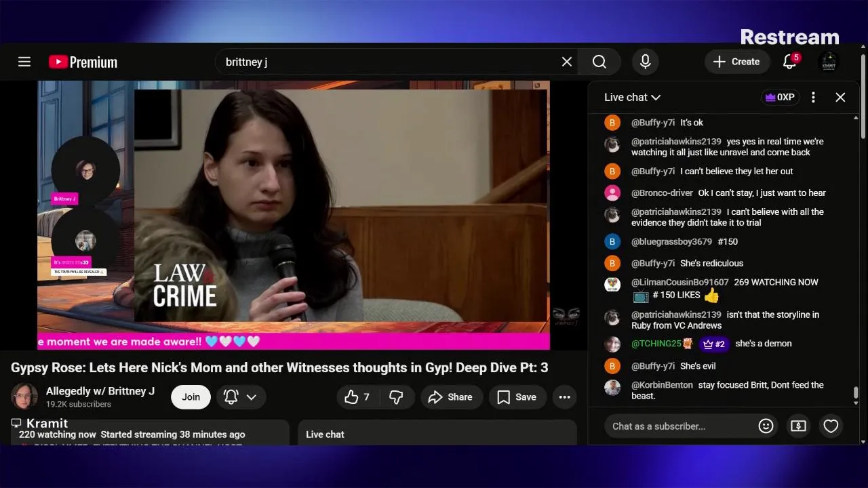Open @TCHING25's chat username
Screen dimensions: 868x488
pos(656,344)
